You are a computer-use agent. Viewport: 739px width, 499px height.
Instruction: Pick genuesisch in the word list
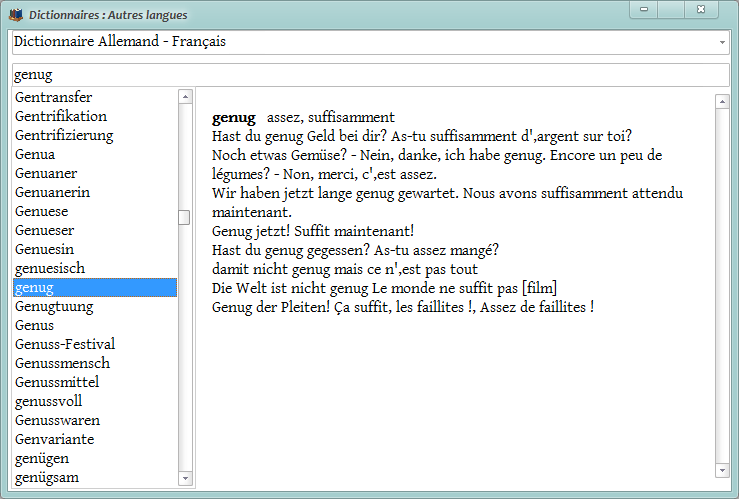point(95,268)
